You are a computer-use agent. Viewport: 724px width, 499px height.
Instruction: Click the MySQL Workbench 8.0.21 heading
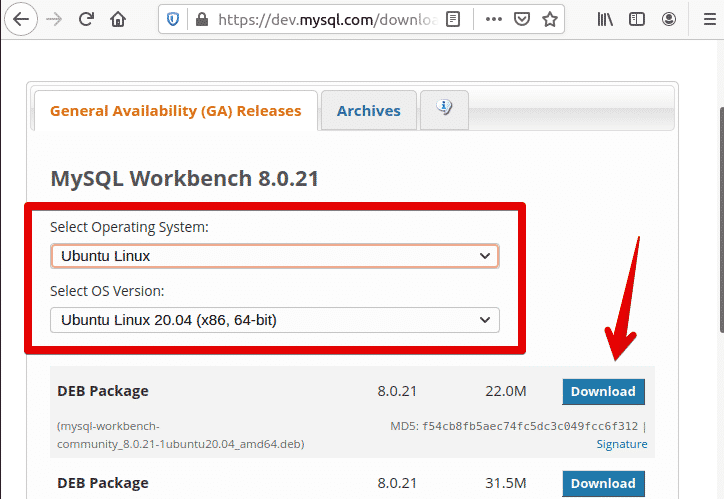(x=185, y=179)
